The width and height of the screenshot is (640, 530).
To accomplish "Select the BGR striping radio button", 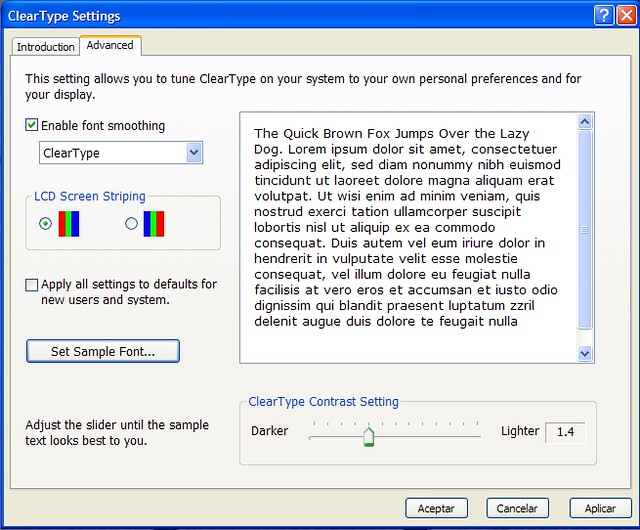I will pos(131,223).
